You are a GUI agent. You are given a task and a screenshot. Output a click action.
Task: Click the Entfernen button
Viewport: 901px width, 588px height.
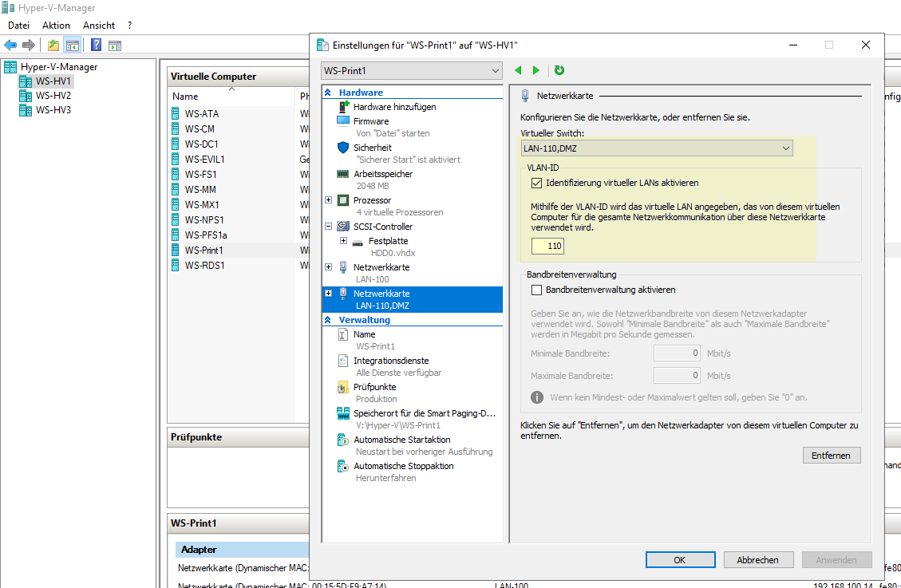pyautogui.click(x=832, y=456)
